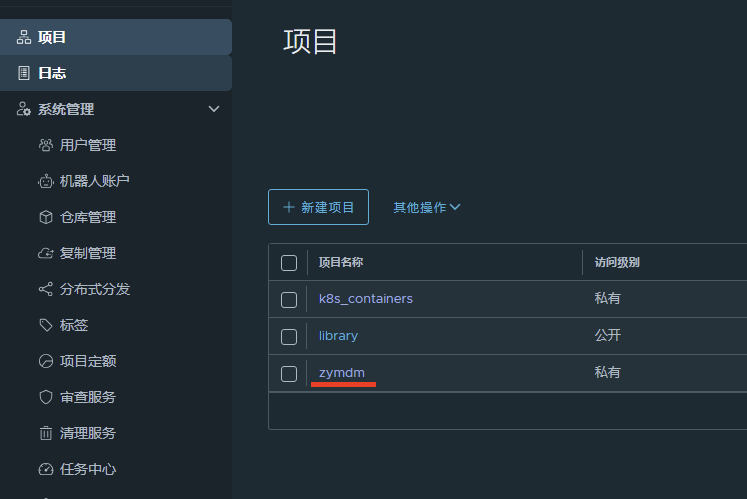This screenshot has height=499, width=747.
Task: Select the zymdm project checkbox
Action: coord(289,373)
